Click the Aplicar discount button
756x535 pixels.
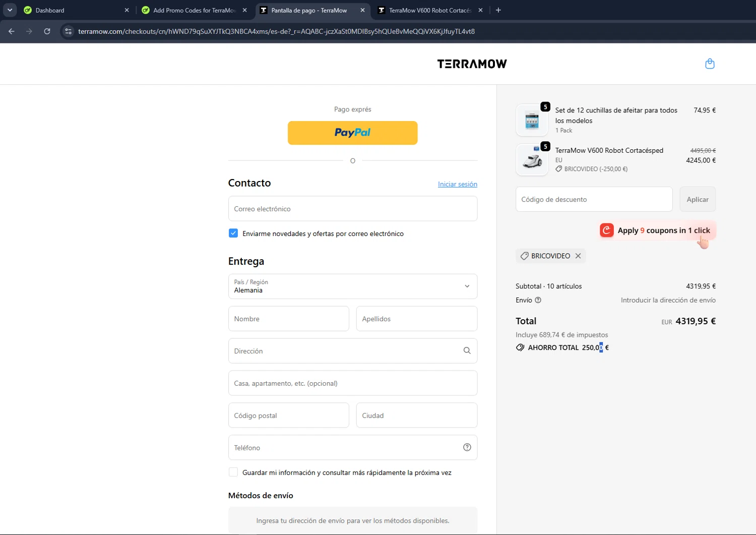698,199
